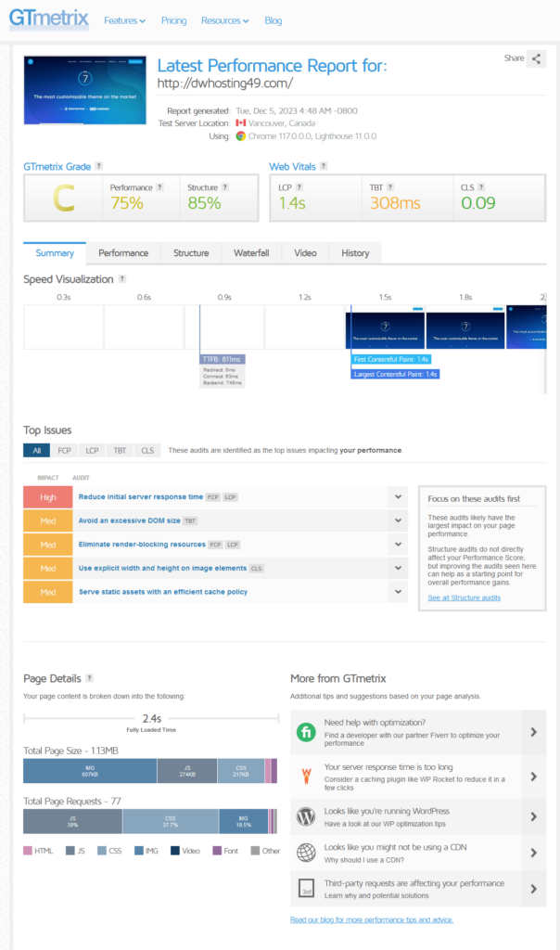Click the Largest Contentful Paint 1.4s marker
The width and height of the screenshot is (560, 950).
395,375
